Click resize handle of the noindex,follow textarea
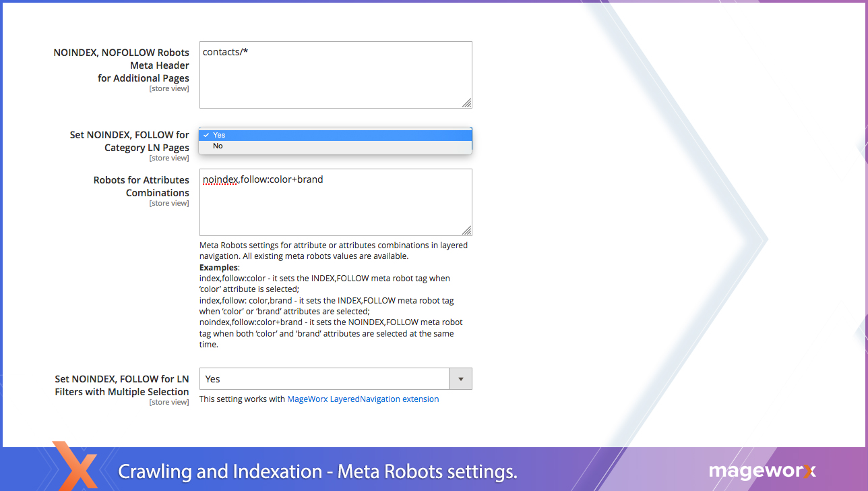This screenshot has height=491, width=868. (466, 230)
